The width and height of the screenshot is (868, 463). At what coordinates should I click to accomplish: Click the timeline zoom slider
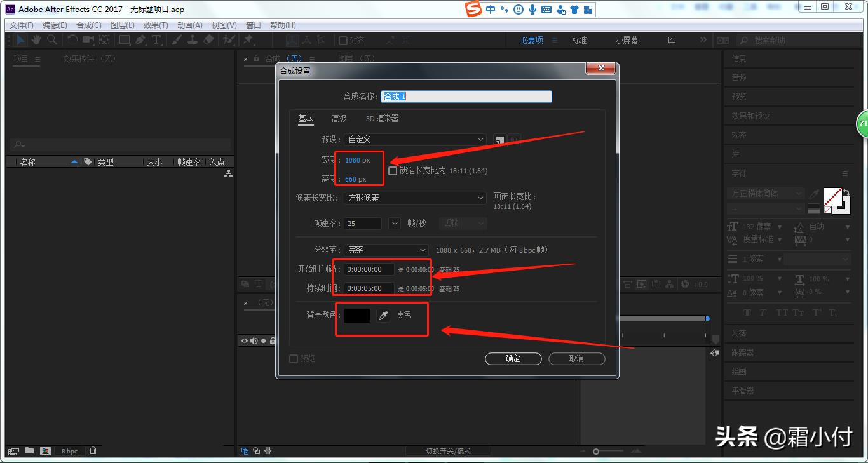point(596,452)
